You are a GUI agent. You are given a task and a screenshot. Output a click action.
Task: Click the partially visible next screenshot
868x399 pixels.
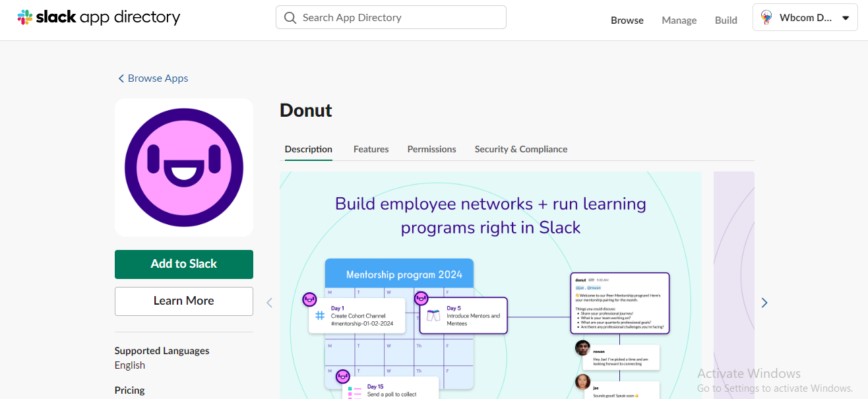[x=734, y=285]
